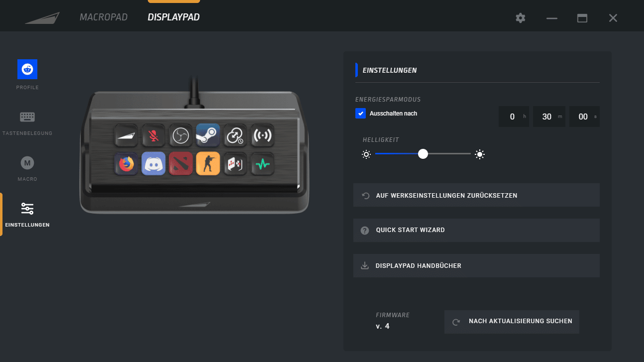The width and height of the screenshot is (644, 362).
Task: Select the Dota 2 key icon
Action: click(180, 164)
